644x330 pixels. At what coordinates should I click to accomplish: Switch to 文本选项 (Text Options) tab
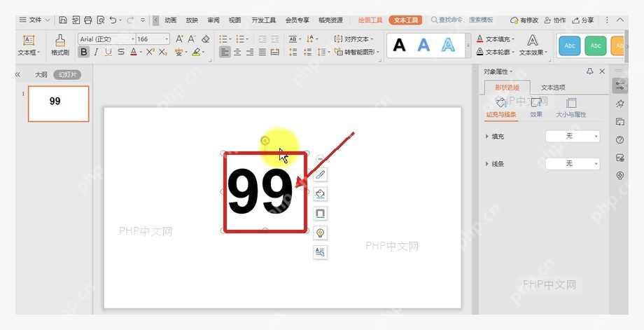click(x=553, y=87)
